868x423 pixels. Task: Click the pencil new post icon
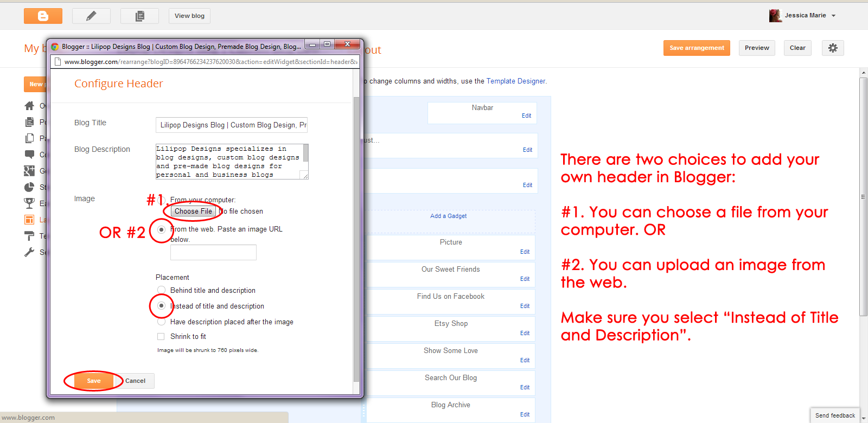[91, 16]
